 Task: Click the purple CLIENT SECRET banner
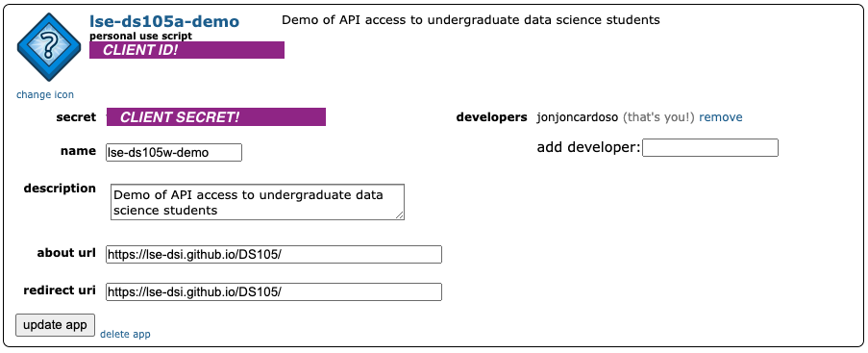(x=216, y=117)
